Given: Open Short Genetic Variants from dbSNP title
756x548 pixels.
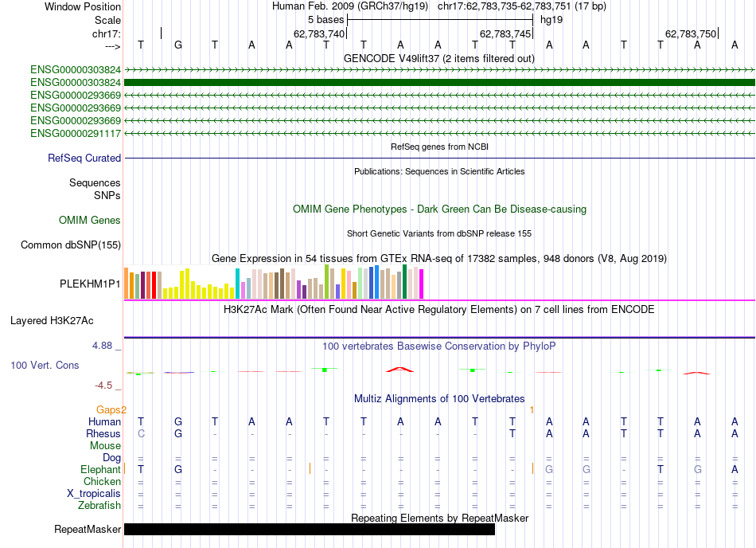Looking at the screenshot, I should pyautogui.click(x=439, y=233).
